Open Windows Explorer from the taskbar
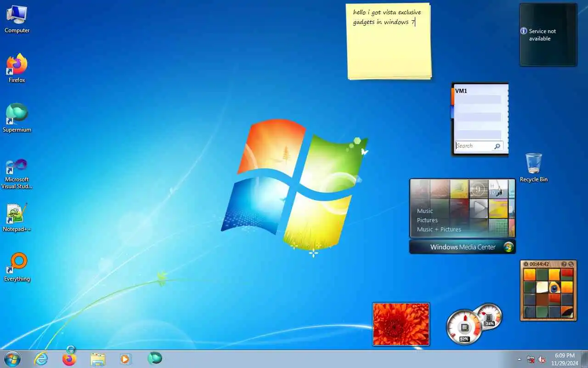588x368 pixels. (x=98, y=359)
